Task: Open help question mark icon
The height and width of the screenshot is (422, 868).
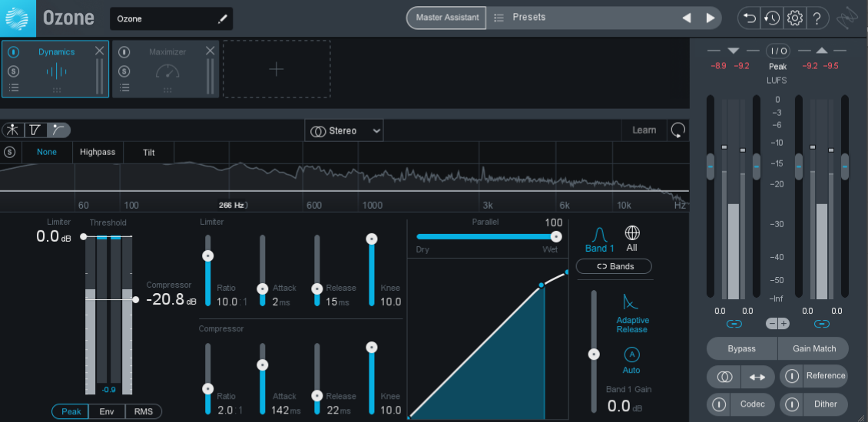Action: pyautogui.click(x=817, y=18)
